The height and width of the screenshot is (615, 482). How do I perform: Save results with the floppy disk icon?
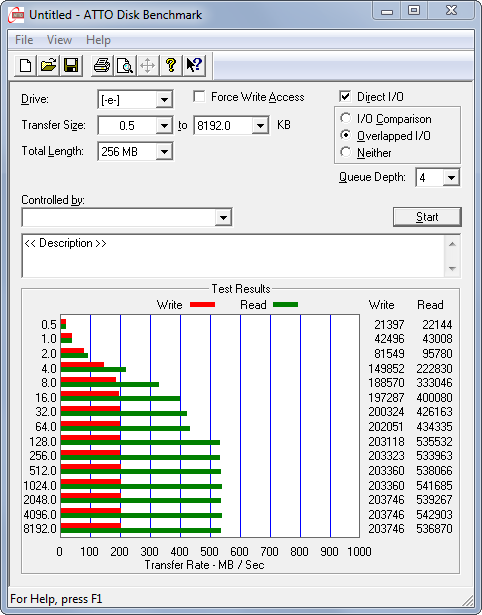tap(71, 65)
